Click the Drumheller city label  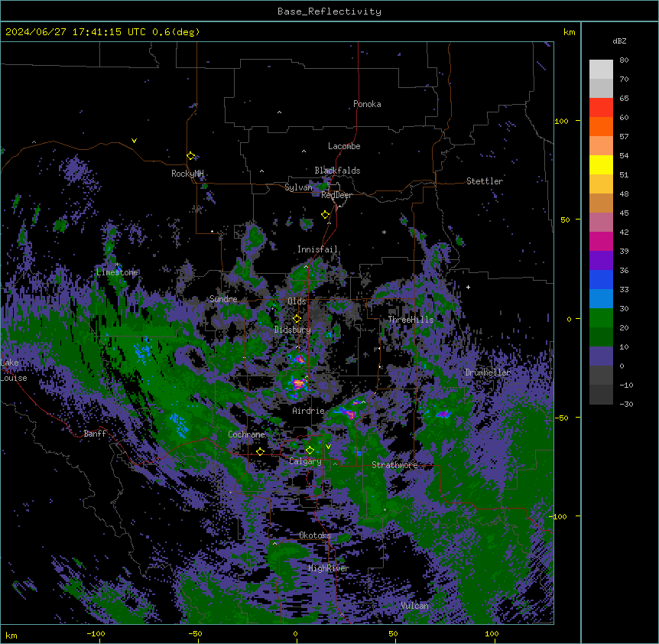tap(488, 372)
